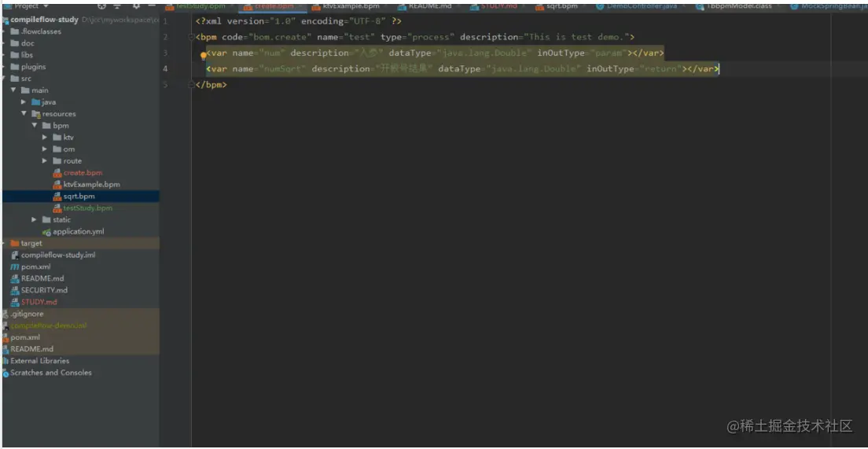Click the plugins folder icon
The width and height of the screenshot is (868, 449).
(x=15, y=66)
